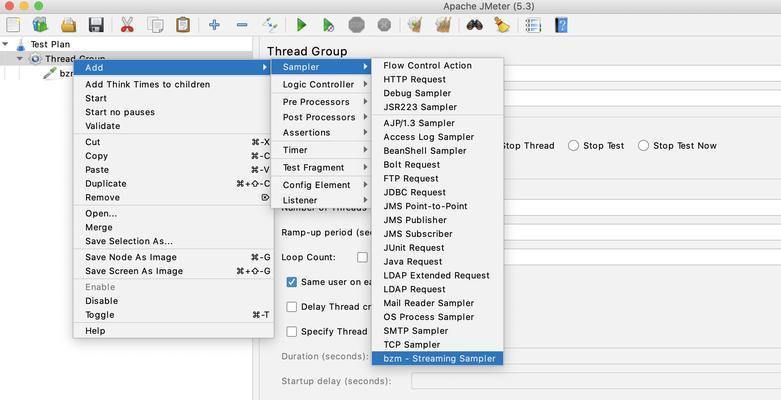Click the Test Plan flask icon
781x400 pixels.
pyautogui.click(x=20, y=44)
